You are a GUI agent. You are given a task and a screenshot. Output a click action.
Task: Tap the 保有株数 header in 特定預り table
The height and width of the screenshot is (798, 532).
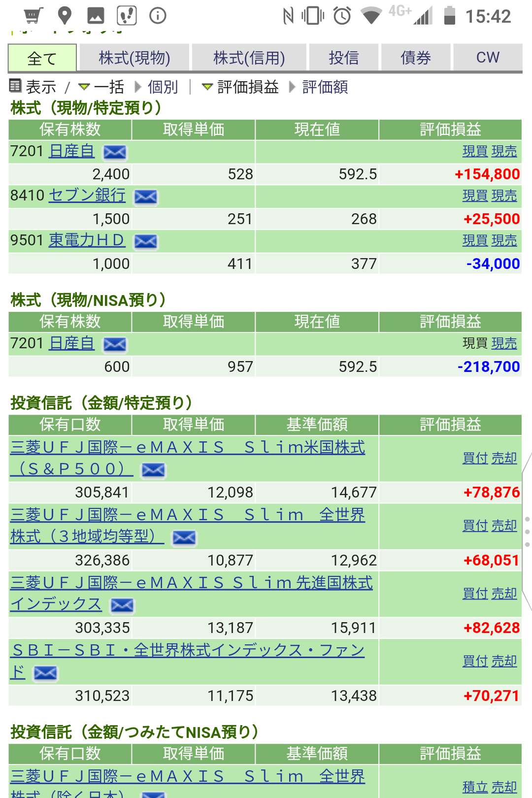pos(70,130)
